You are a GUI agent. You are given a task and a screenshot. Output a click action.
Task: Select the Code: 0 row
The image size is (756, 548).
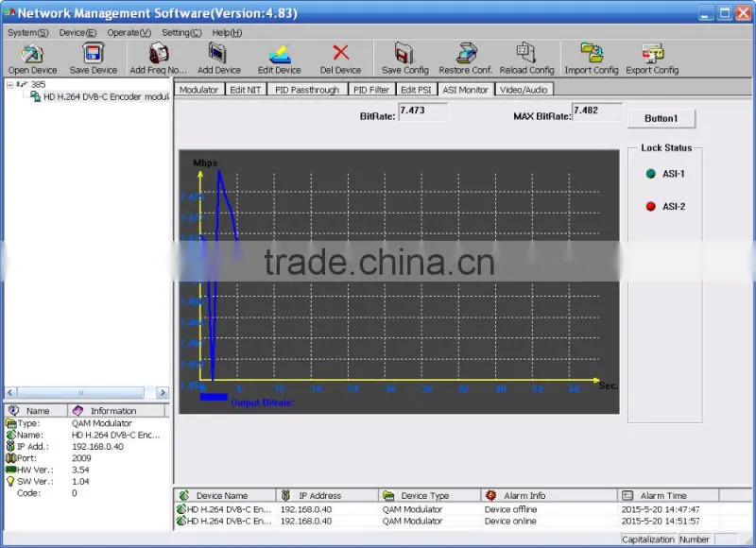coord(87,492)
